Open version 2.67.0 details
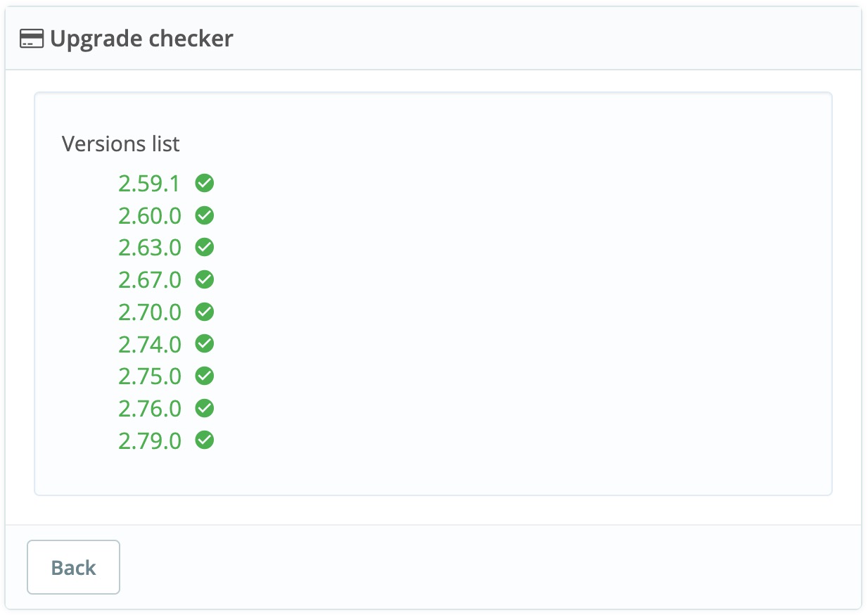Viewport: 868px width, 615px height. click(149, 279)
